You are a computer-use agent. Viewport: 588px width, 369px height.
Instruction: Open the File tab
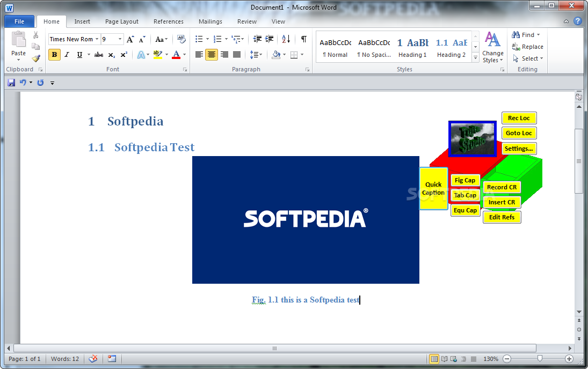19,21
